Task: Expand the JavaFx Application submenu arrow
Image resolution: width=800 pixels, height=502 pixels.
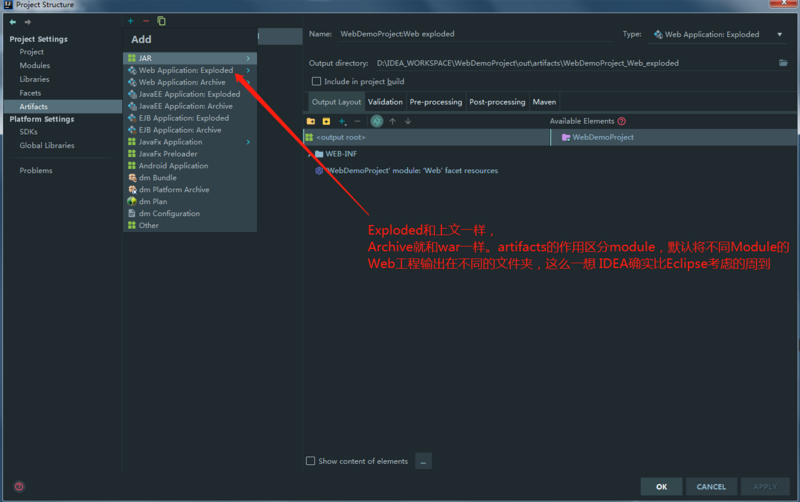Action: pyautogui.click(x=248, y=142)
